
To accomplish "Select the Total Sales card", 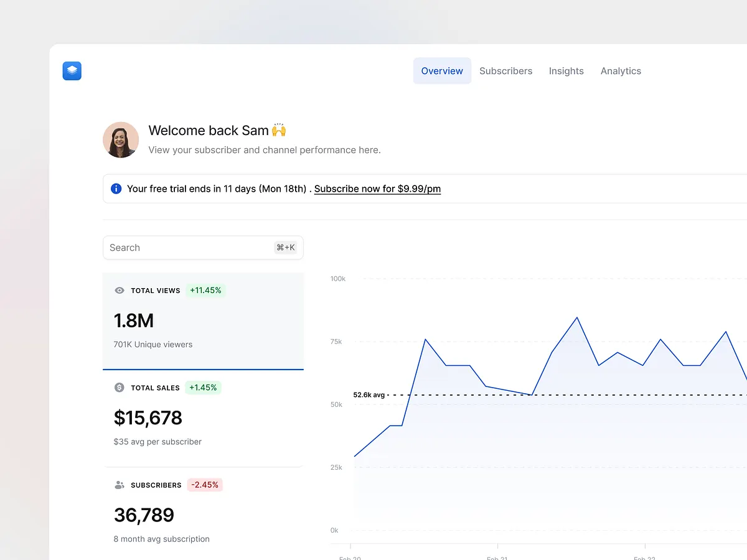I will click(203, 418).
